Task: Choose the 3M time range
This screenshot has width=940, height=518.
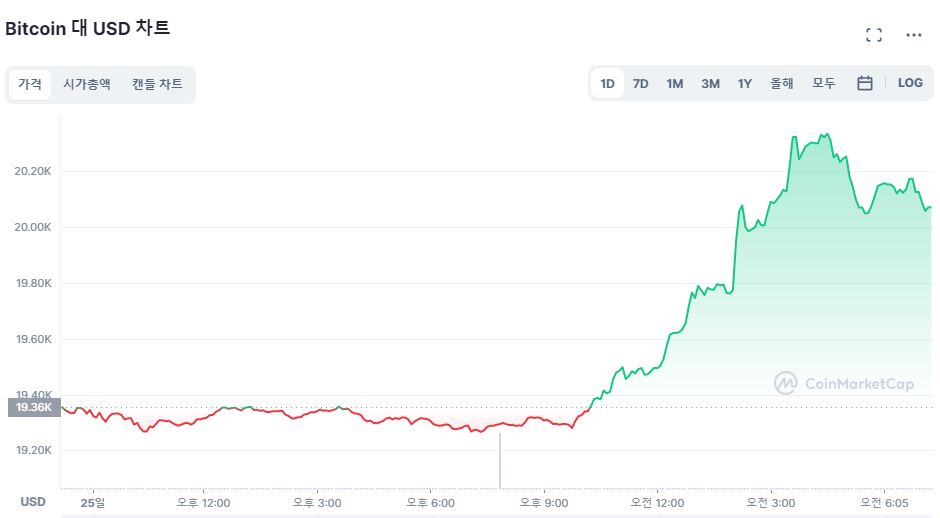Action: (x=710, y=84)
